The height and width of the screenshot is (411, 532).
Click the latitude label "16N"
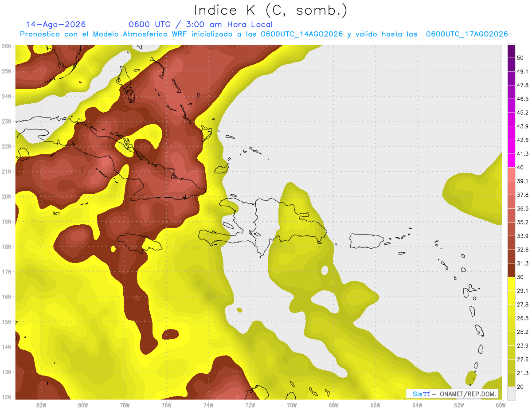point(7,297)
